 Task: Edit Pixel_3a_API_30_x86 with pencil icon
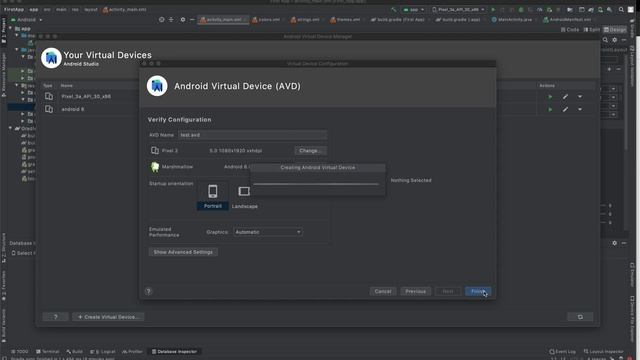565,97
